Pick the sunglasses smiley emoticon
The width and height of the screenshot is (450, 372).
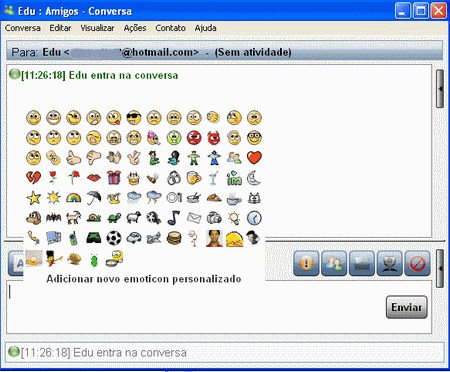tap(134, 118)
